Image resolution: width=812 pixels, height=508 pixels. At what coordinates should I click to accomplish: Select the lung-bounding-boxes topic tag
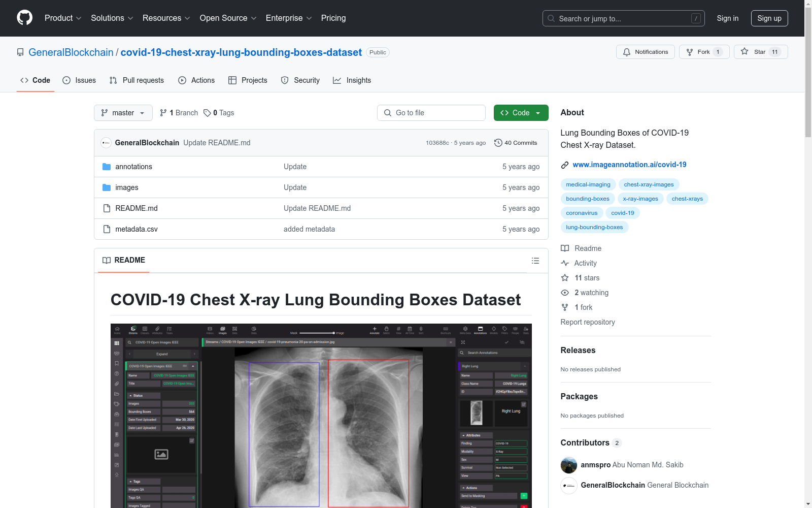pyautogui.click(x=594, y=227)
